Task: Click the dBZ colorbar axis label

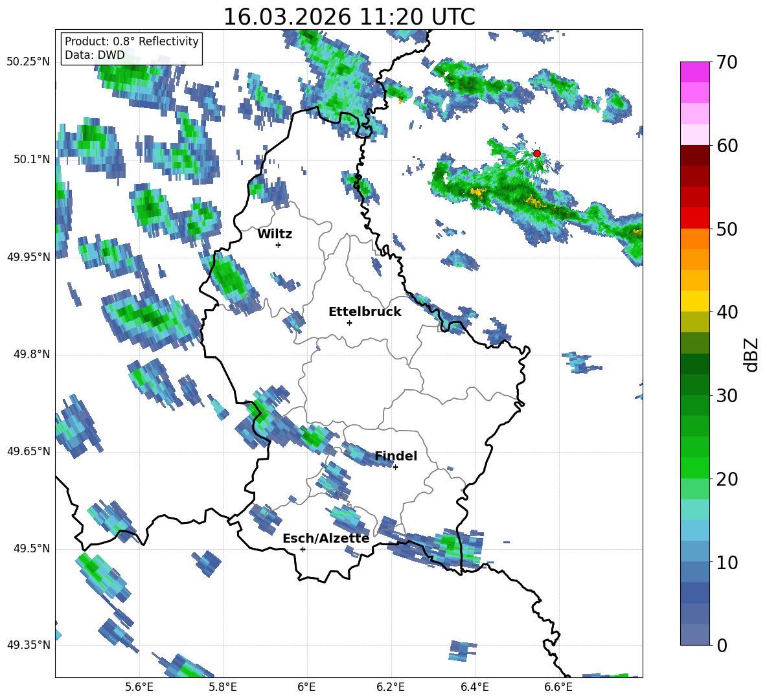Action: pyautogui.click(x=750, y=354)
